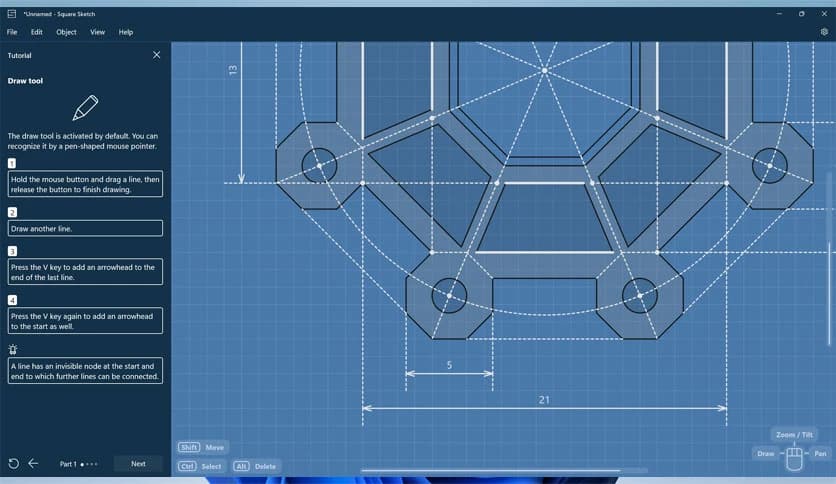
Task: Click the step number 2 badge
Action: click(12, 212)
